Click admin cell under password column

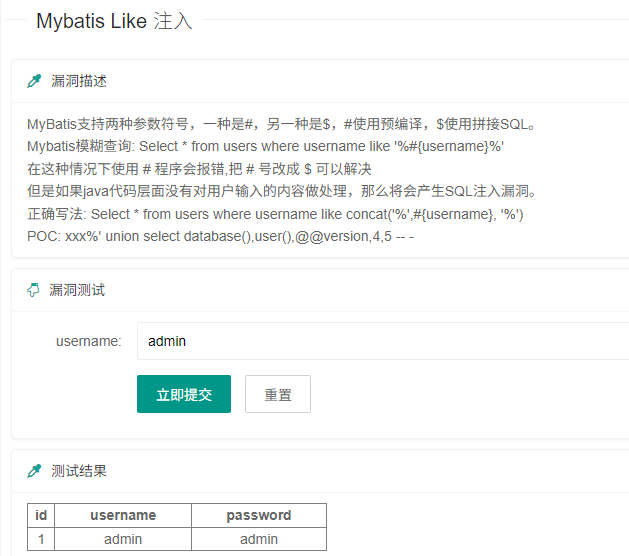(258, 539)
